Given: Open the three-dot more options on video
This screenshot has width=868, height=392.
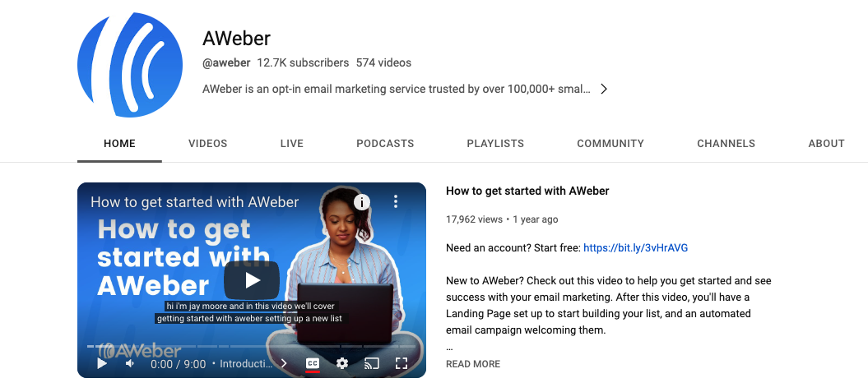Looking at the screenshot, I should (x=395, y=201).
